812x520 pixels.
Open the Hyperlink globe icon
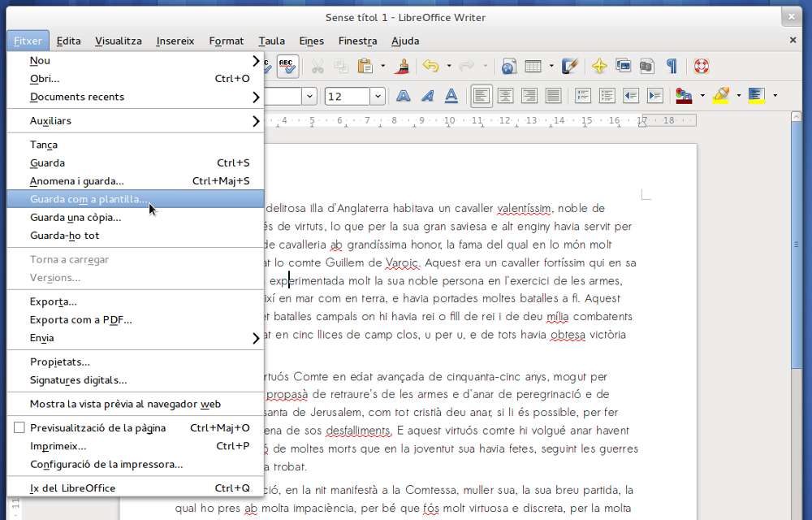tap(508, 67)
